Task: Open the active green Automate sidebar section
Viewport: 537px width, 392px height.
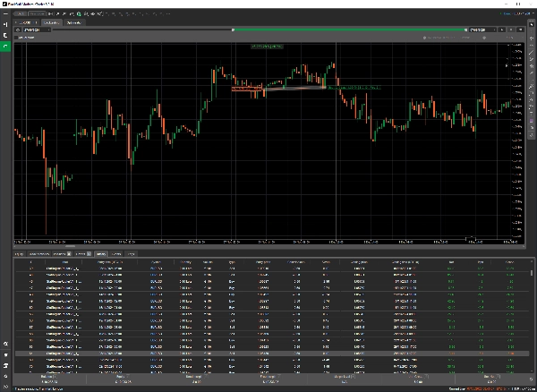Action: pyautogui.click(x=5, y=46)
